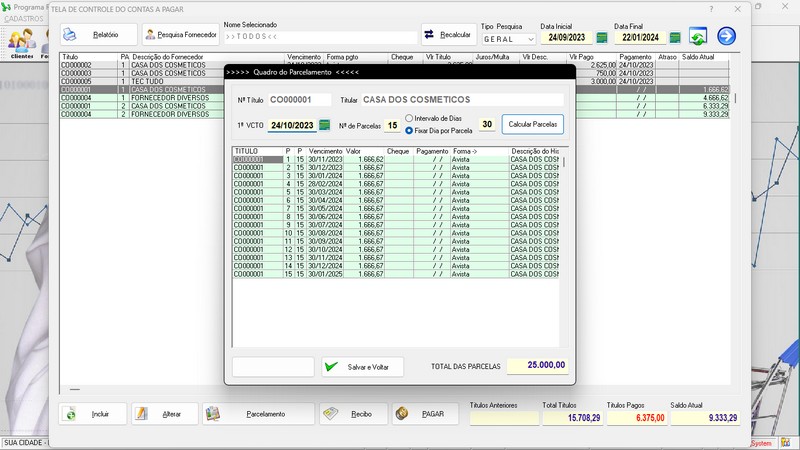Select the Intervalo de Dias radio option

pos(410,119)
